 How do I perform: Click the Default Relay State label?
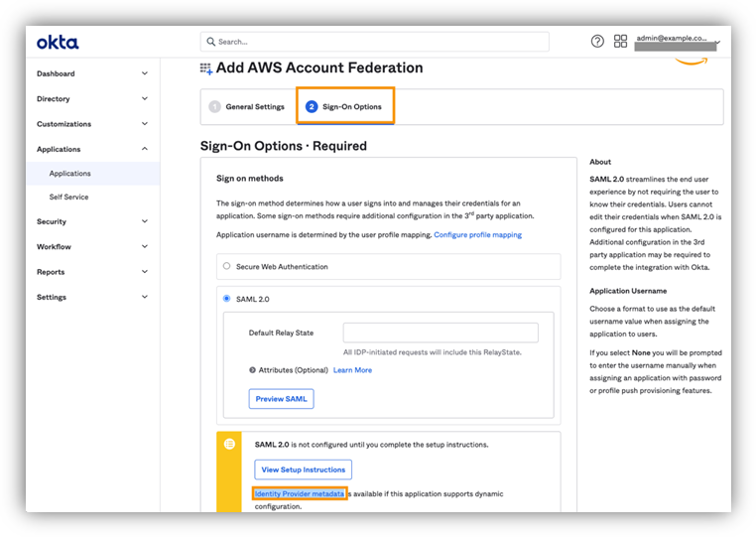click(281, 333)
